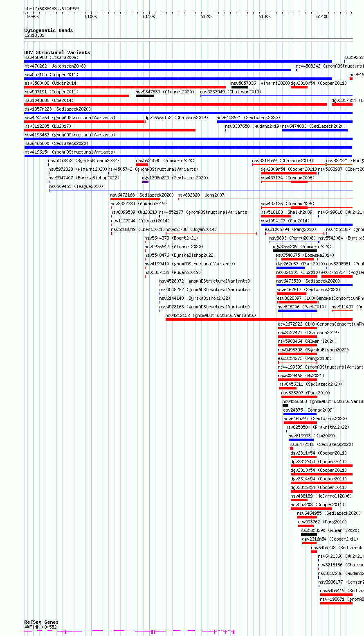Select the nsv6458671 (Sedlazeck2020) label

(249, 118)
